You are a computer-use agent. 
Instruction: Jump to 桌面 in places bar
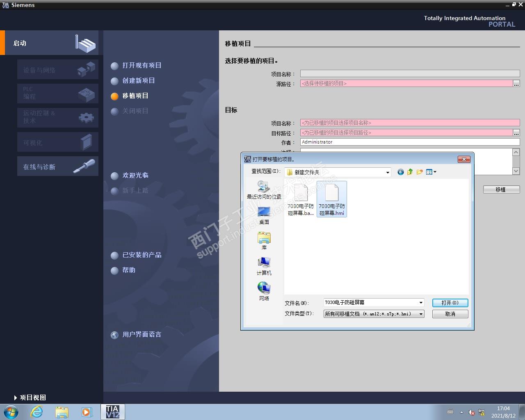264,216
